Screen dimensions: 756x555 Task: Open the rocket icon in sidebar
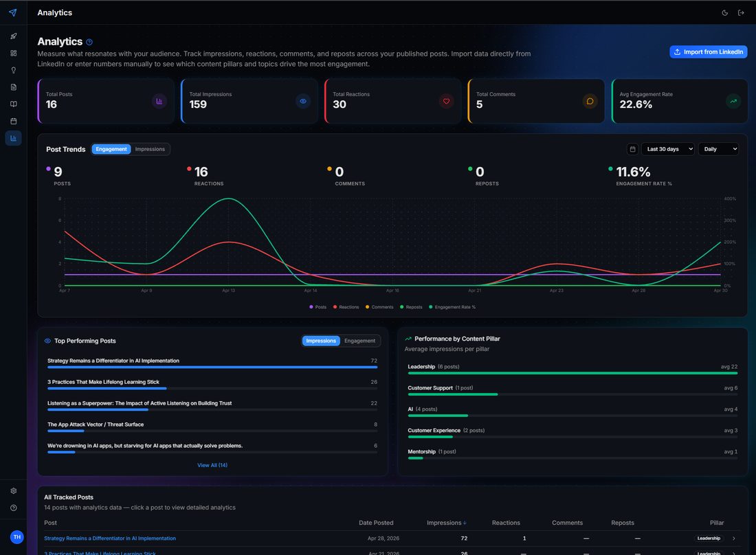(x=14, y=36)
